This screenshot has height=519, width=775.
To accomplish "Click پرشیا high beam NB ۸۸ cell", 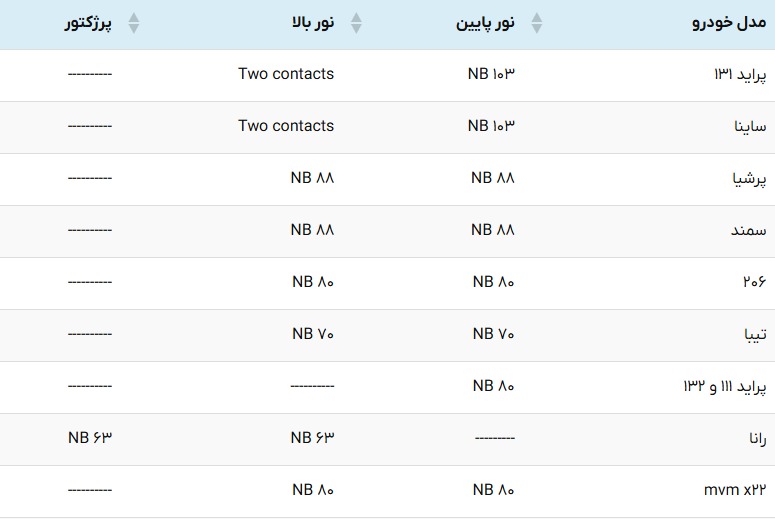I will coord(312,177).
